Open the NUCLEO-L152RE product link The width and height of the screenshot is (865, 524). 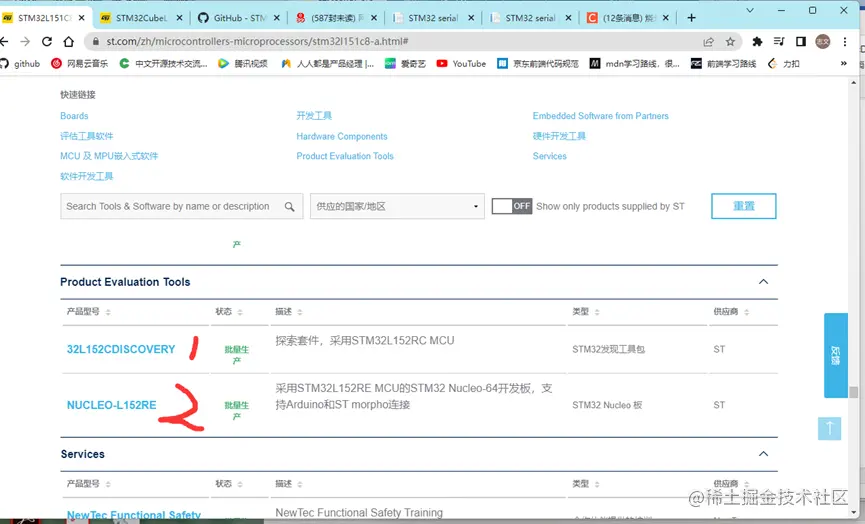tap(111, 405)
